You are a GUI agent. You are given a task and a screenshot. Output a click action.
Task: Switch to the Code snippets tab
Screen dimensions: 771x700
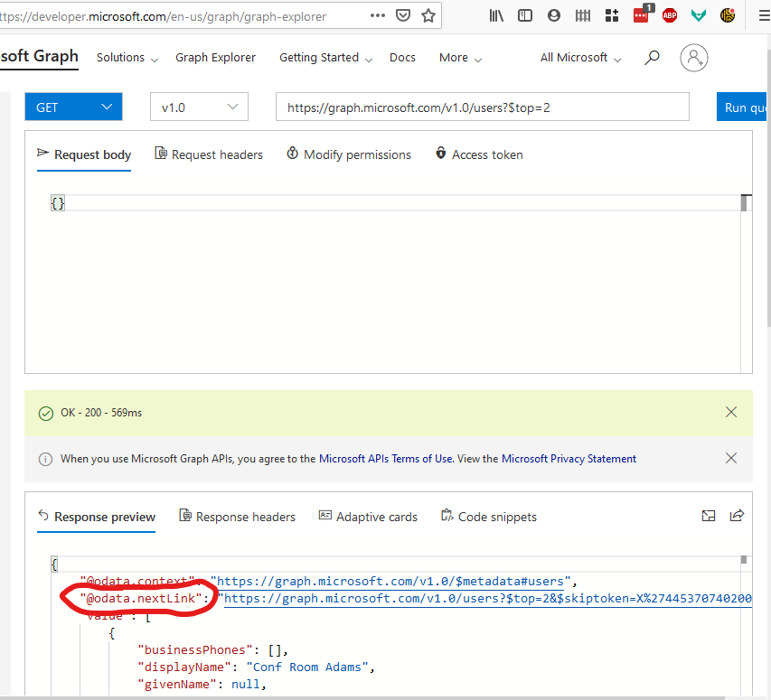tap(488, 517)
